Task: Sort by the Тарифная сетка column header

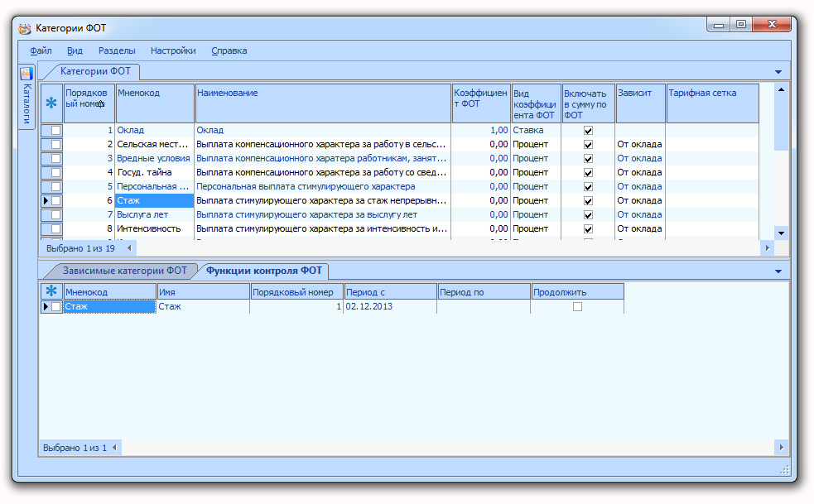Action: pos(713,103)
